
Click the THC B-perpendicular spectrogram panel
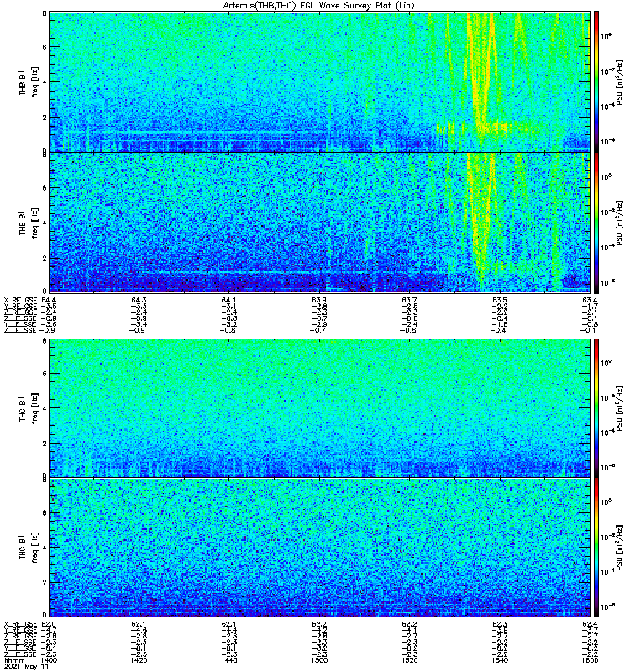tap(319, 408)
